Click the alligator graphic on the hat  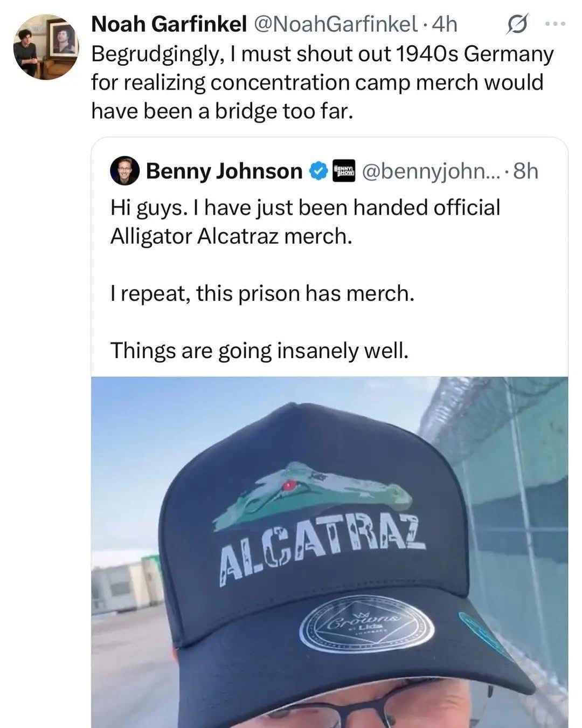pyautogui.click(x=313, y=493)
